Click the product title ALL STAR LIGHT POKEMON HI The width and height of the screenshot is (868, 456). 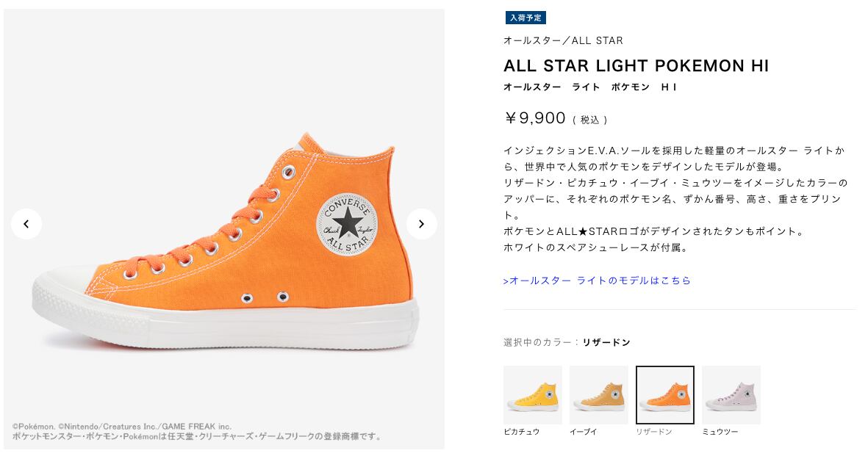[636, 66]
